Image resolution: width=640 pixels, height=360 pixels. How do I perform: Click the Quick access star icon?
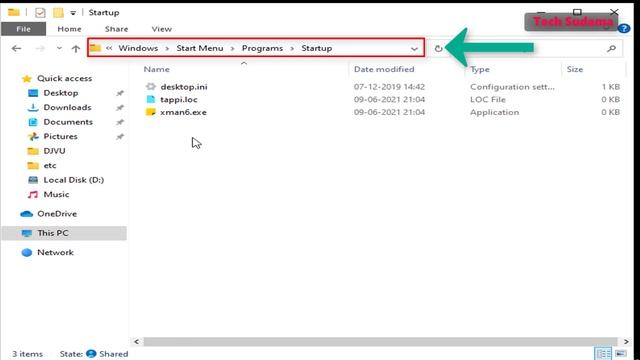[x=27, y=78]
